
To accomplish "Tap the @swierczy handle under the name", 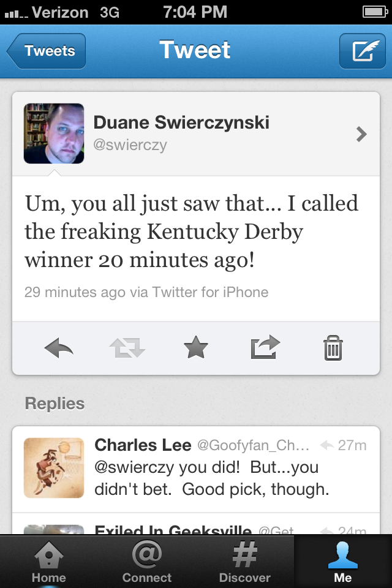I will pyautogui.click(x=130, y=145).
